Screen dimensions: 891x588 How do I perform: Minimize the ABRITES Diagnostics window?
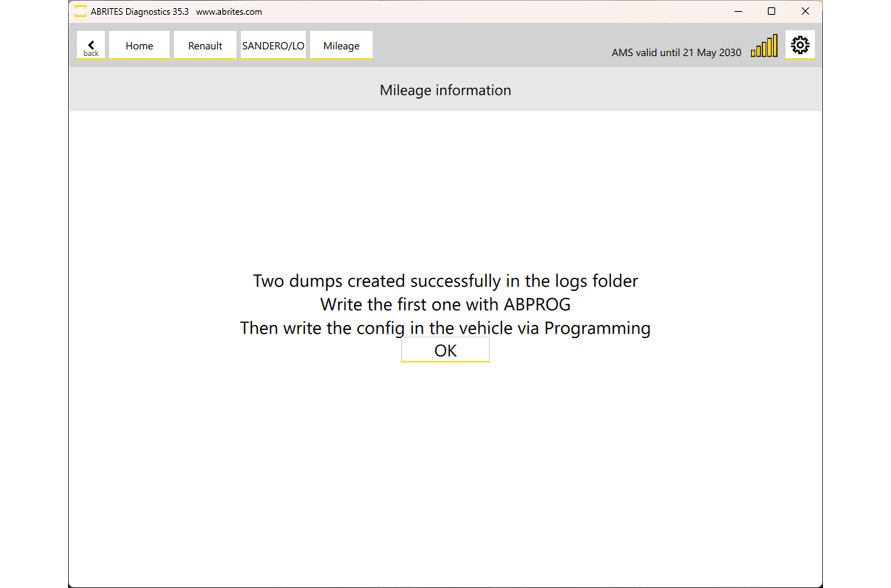click(x=738, y=12)
